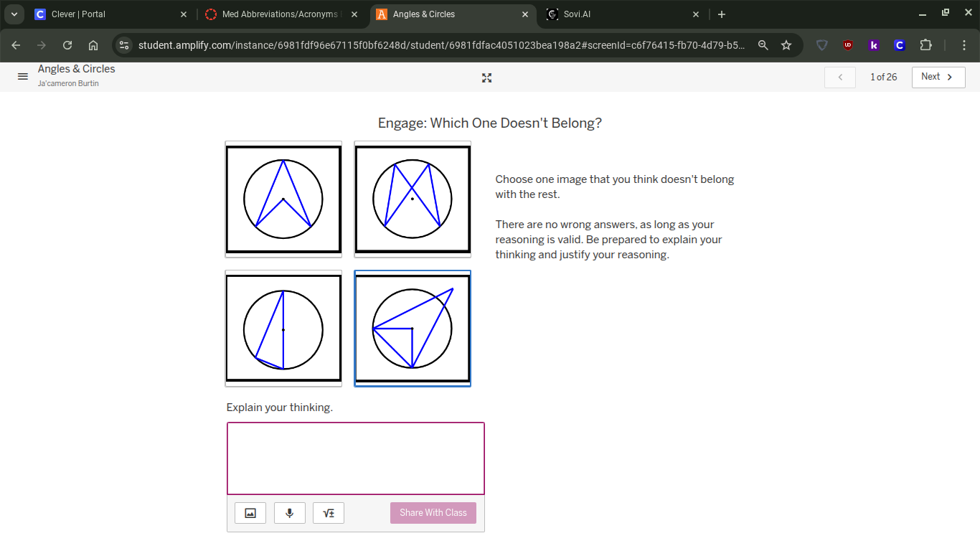The image size is (980, 551).
Task: Open the search tabs dropdown arrow
Action: [14, 14]
